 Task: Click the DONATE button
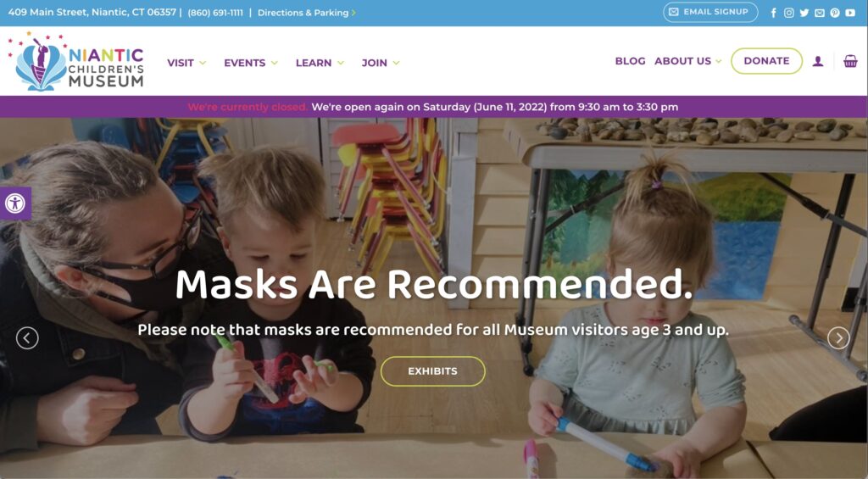[766, 61]
